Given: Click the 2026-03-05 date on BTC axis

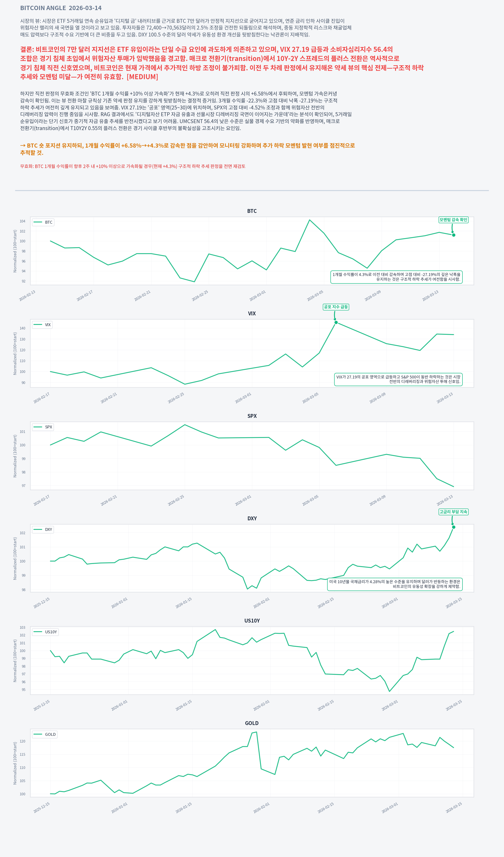Looking at the screenshot, I should (315, 295).
